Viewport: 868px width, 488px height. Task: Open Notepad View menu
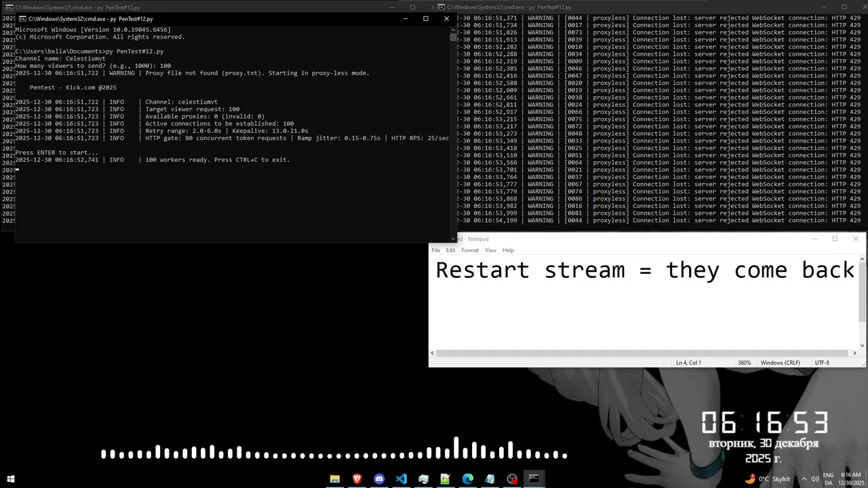[x=490, y=250]
